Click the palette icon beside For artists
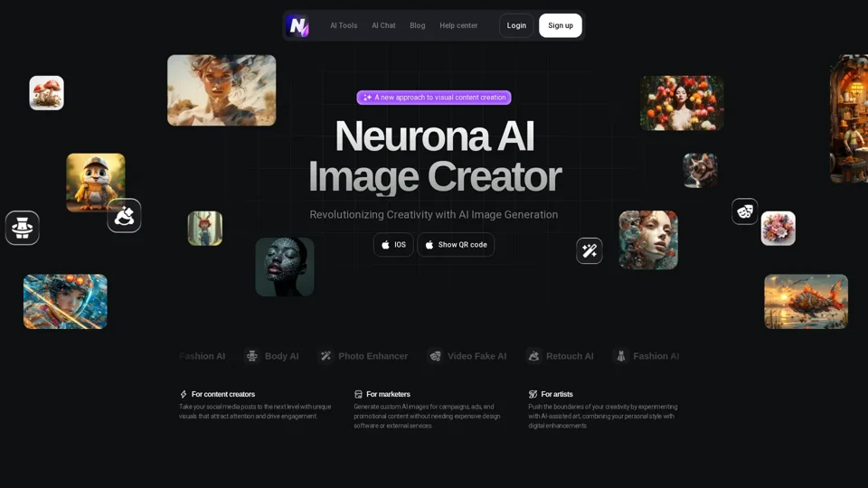 (x=533, y=395)
